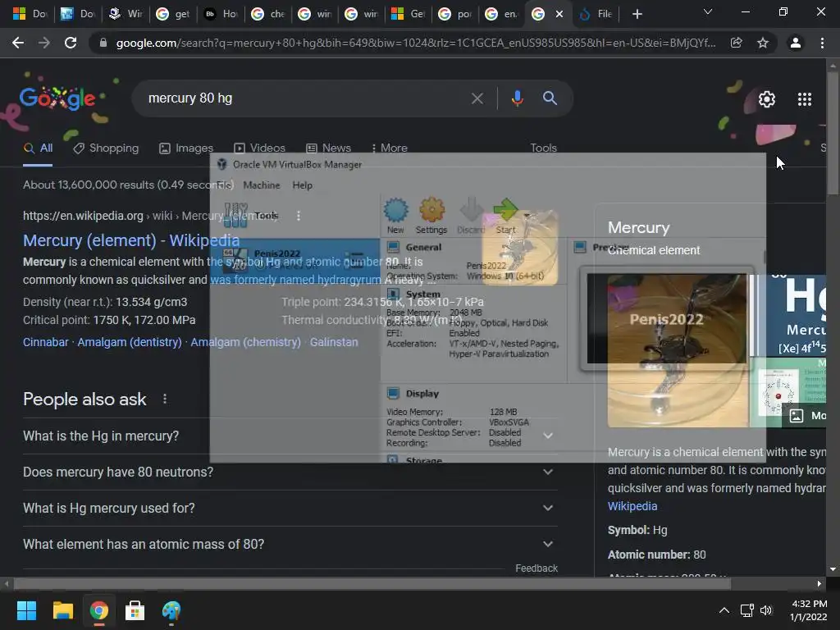Open the More search filters menu
This screenshot has height=630, width=840.
pyautogui.click(x=389, y=148)
